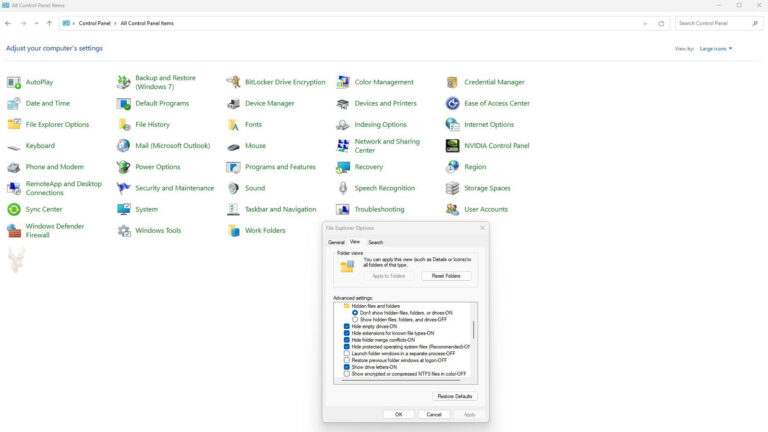This screenshot has width=768, height=432.
Task: Switch to the Search tab
Action: click(376, 242)
